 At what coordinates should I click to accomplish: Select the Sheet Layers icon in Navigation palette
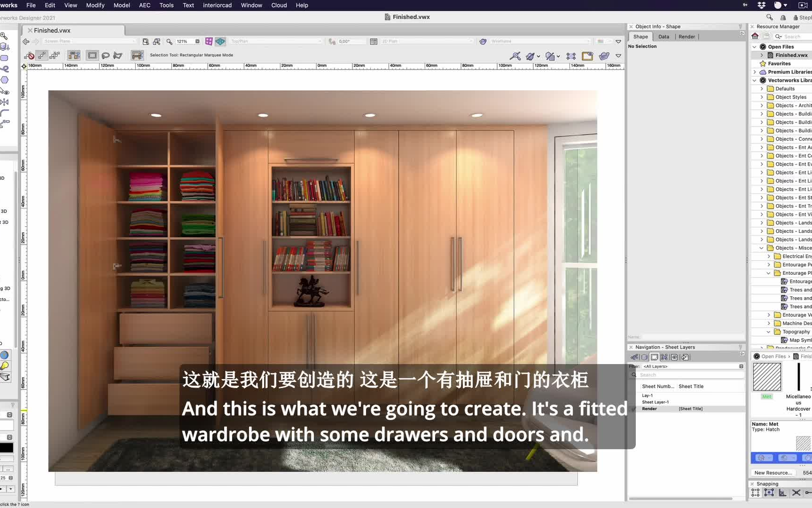(x=654, y=357)
